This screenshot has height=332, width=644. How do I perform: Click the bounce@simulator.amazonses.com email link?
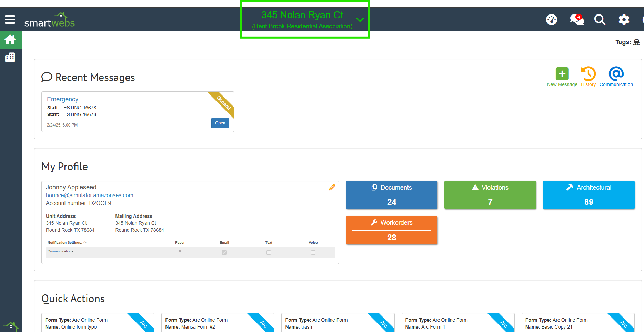pyautogui.click(x=90, y=195)
